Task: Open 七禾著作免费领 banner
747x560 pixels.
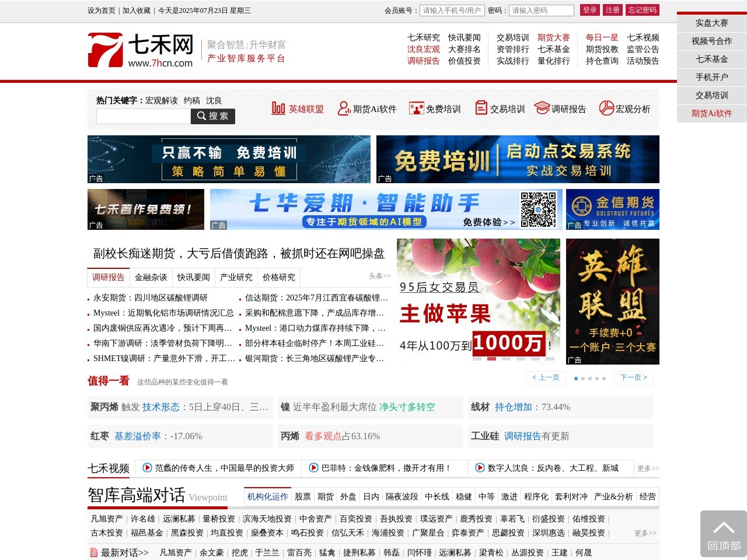Action: [146, 209]
